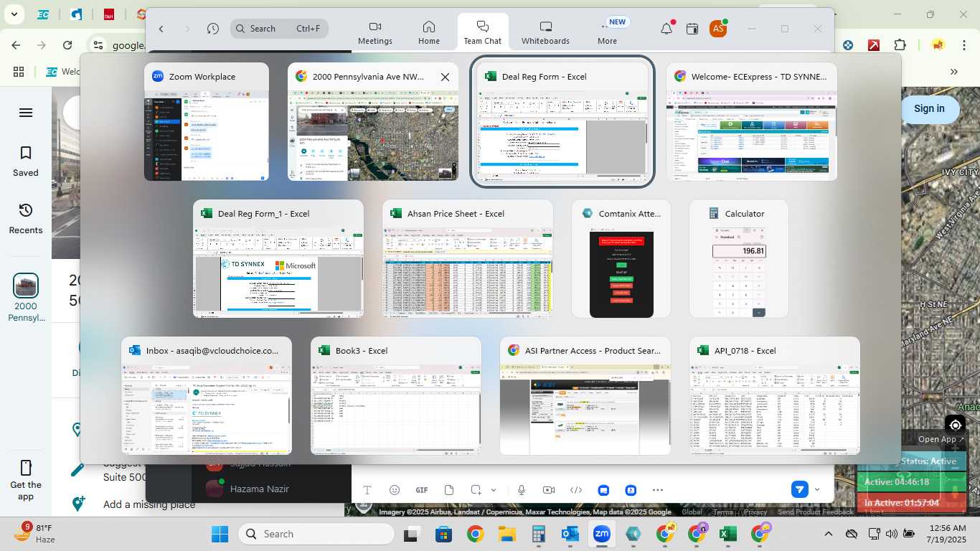Open Zoom history clock icon

(x=213, y=29)
